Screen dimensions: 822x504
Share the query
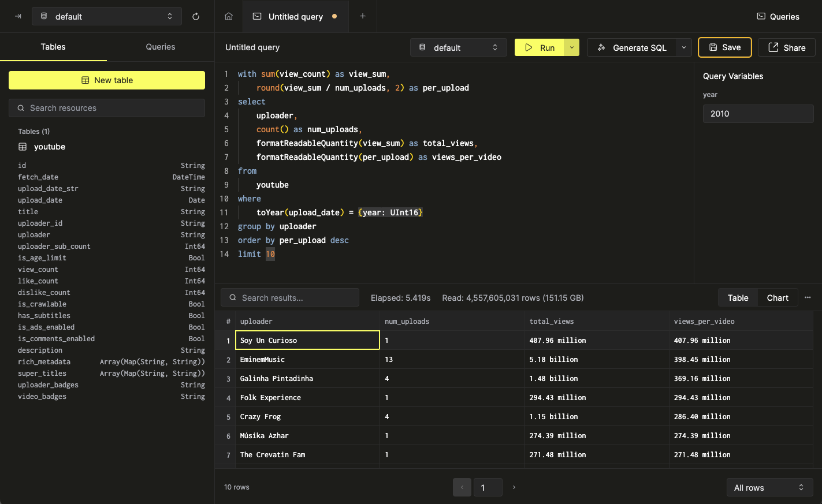point(786,47)
